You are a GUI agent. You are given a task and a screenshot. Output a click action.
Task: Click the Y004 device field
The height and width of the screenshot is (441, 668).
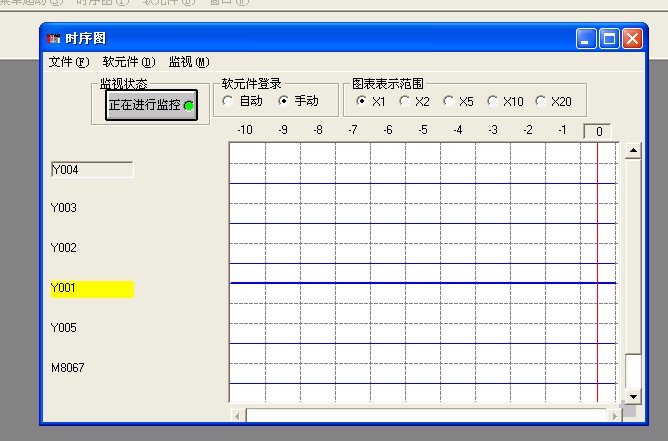coord(92,170)
